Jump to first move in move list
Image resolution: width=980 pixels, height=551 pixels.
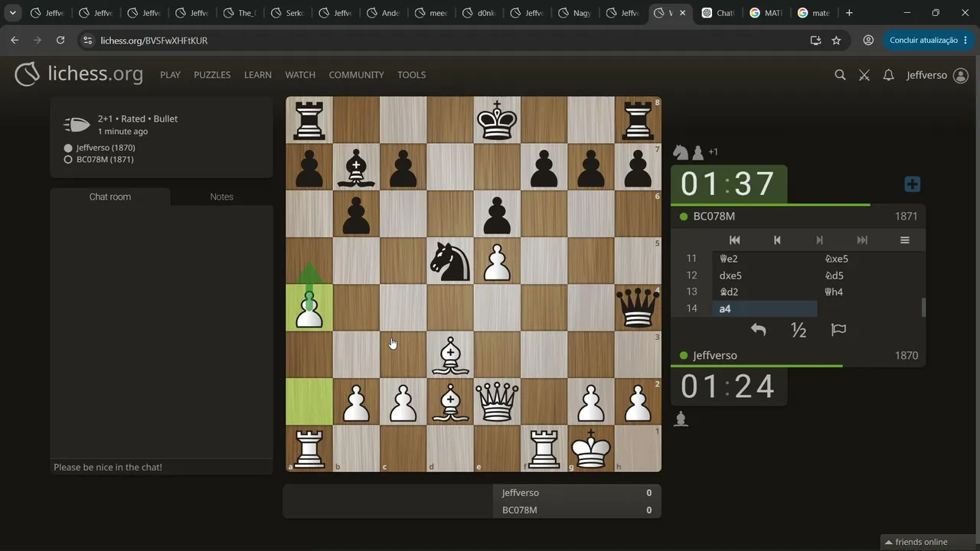(734, 240)
